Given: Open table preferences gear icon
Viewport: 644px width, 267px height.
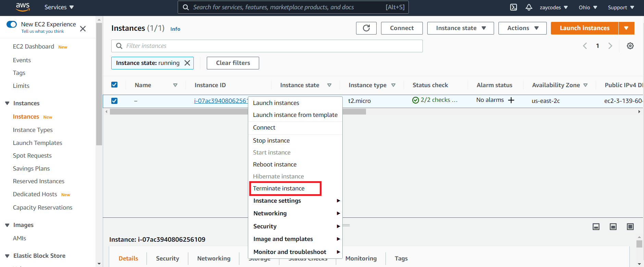Looking at the screenshot, I should [x=630, y=46].
